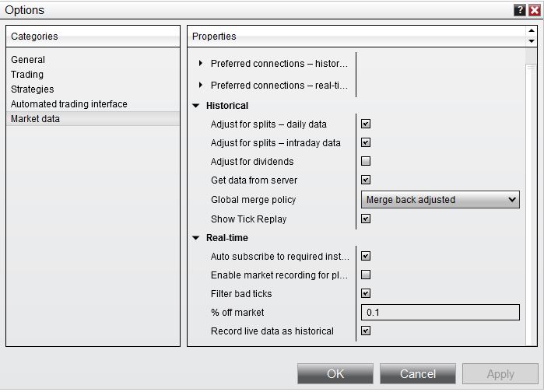Toggle Adjust for splits – intraday data
544x392 pixels.
[x=366, y=142]
